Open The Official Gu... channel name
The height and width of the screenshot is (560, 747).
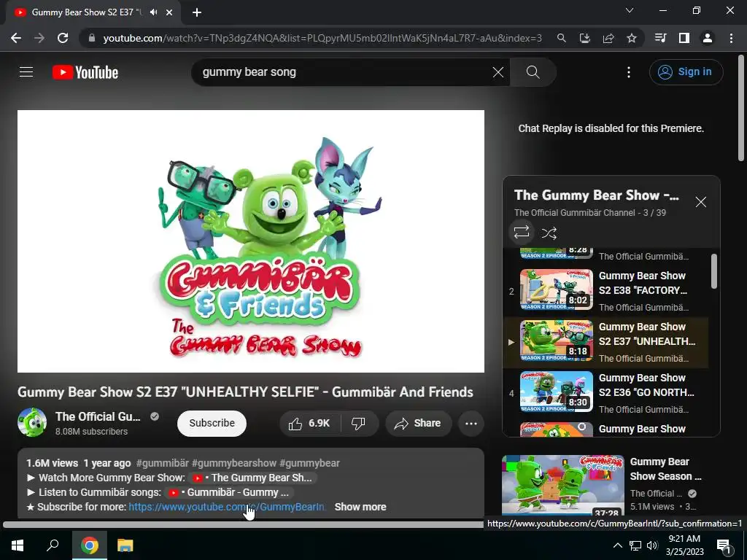[98, 416]
